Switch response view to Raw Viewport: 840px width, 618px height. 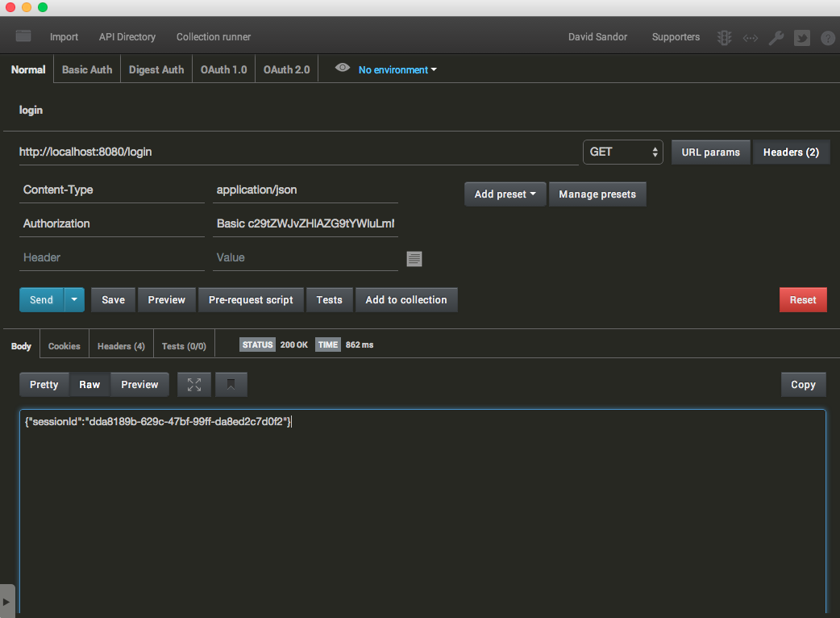(89, 384)
